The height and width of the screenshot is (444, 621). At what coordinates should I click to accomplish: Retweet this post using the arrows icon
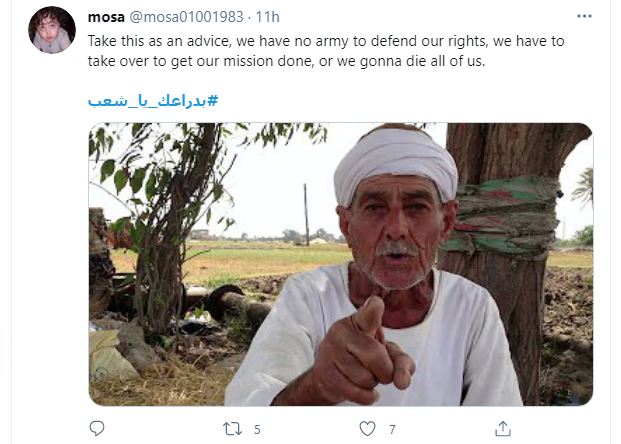click(232, 429)
